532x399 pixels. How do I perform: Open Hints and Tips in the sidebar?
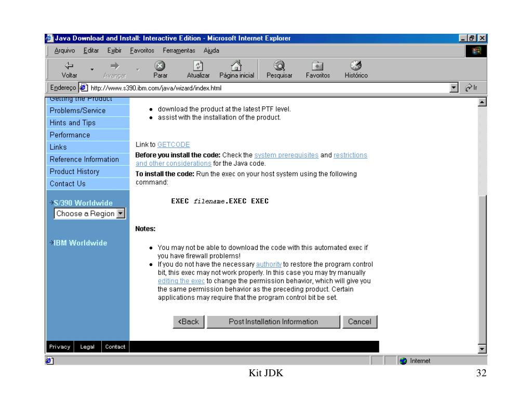click(x=87, y=123)
